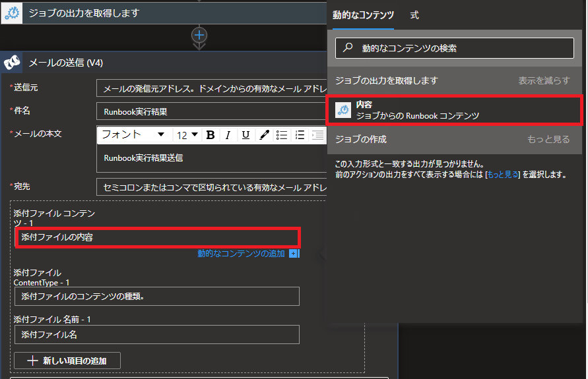Click the Azure Automation icon on 'ジョブの出力を取得します' step
The height and width of the screenshot is (379, 588).
tap(12, 13)
